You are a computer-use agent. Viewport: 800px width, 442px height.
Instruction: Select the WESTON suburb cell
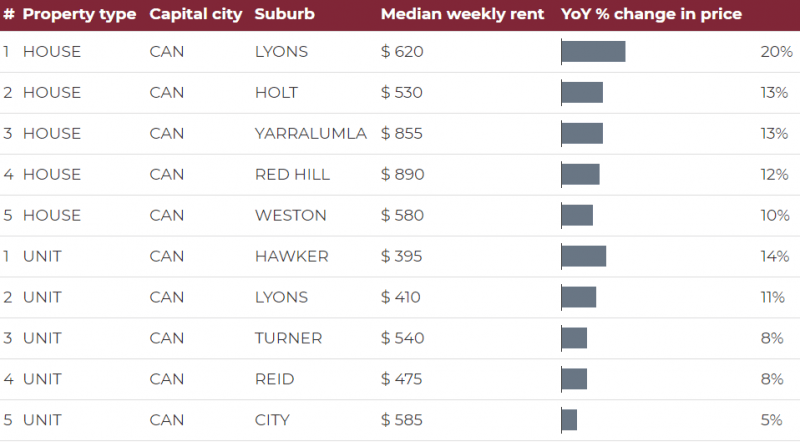pos(290,215)
